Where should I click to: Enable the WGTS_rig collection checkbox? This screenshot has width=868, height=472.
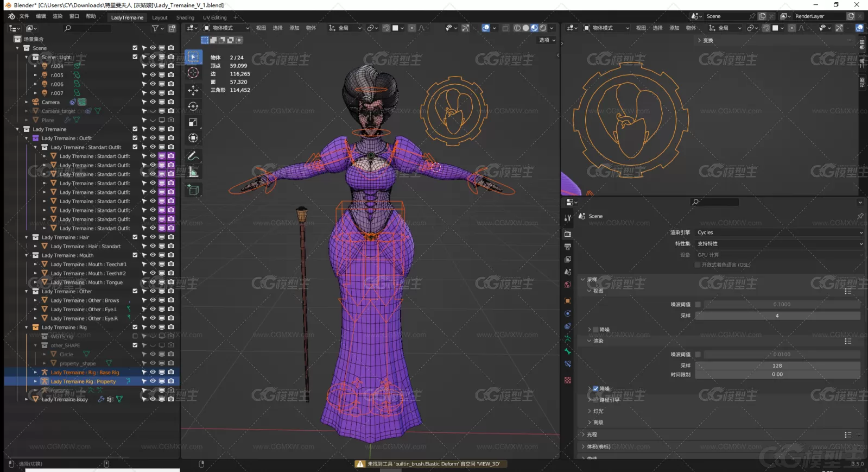135,336
